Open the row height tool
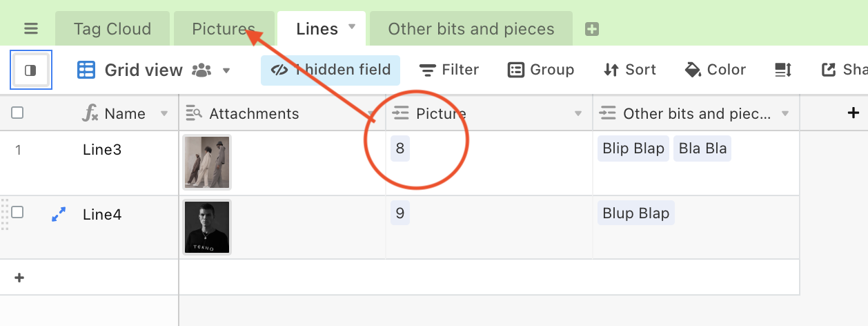Screen dimensions: 868x326 [783, 70]
